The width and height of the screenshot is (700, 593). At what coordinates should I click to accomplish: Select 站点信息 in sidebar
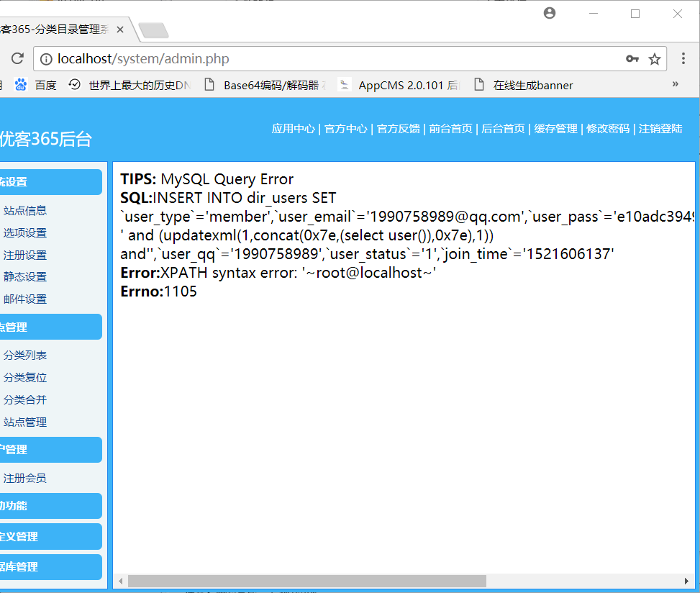pos(25,211)
